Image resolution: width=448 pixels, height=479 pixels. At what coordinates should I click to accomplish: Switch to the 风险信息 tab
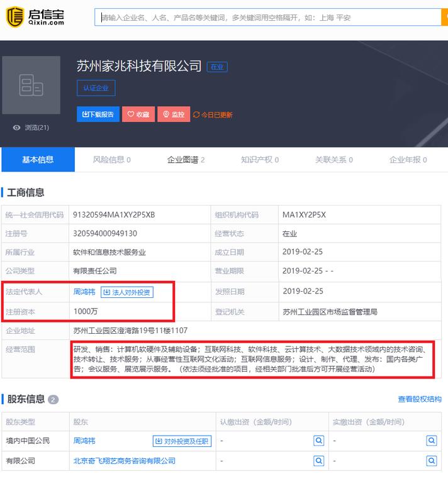tap(112, 160)
